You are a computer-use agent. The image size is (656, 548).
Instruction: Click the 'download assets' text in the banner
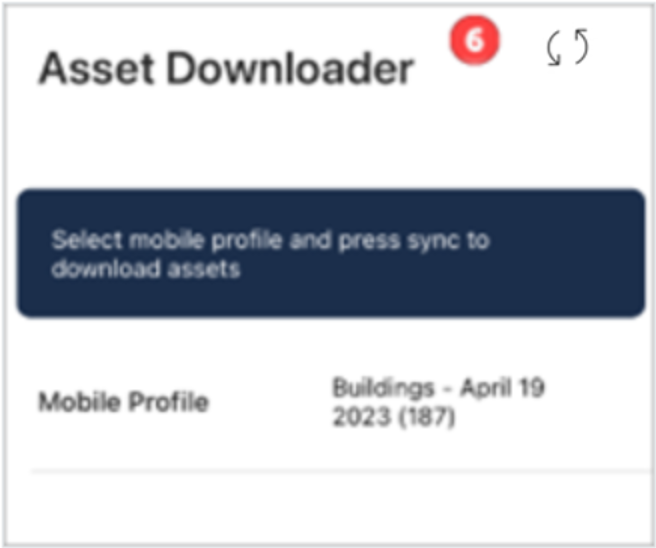(x=146, y=268)
